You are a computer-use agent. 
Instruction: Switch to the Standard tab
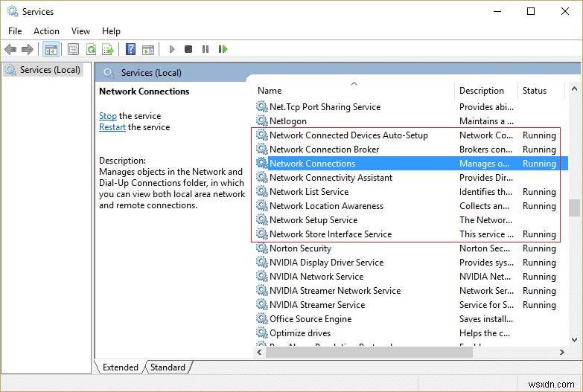(x=168, y=367)
